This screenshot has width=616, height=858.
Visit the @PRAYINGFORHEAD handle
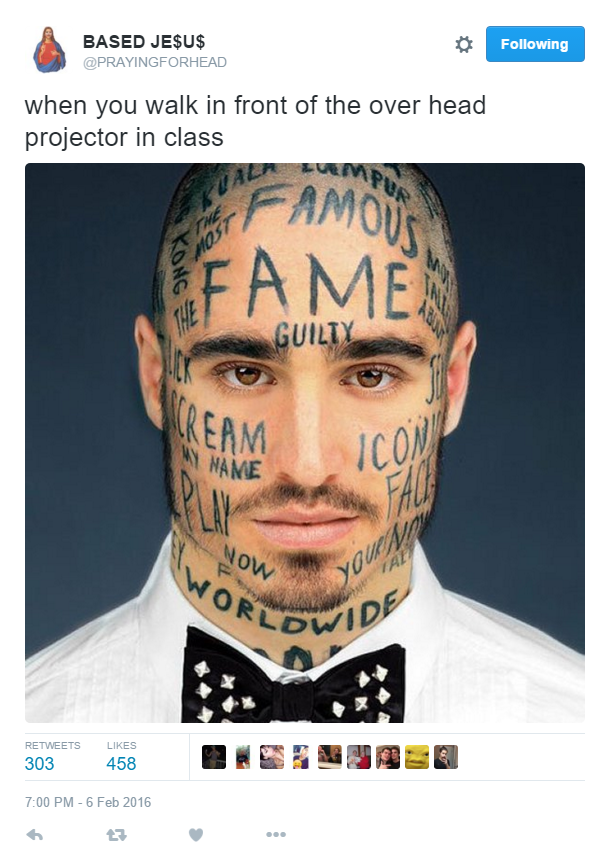point(155,62)
